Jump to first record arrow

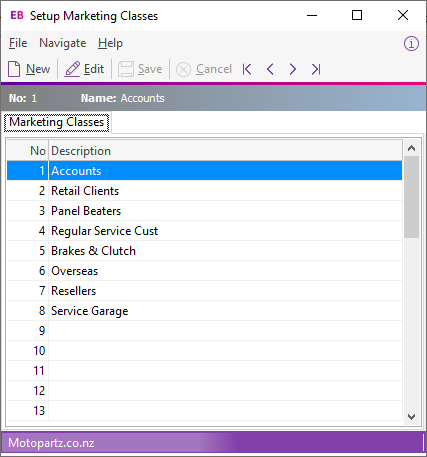click(x=247, y=69)
